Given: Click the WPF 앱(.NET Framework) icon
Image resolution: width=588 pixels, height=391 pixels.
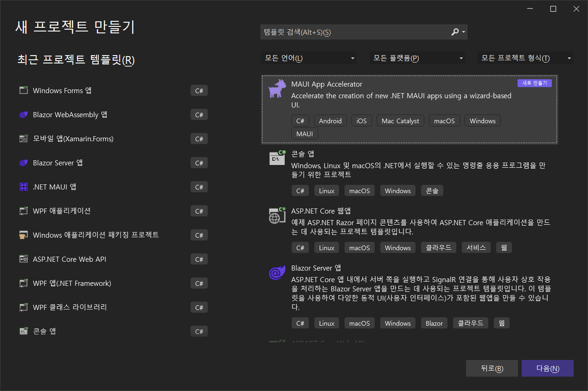Looking at the screenshot, I should [x=24, y=283].
